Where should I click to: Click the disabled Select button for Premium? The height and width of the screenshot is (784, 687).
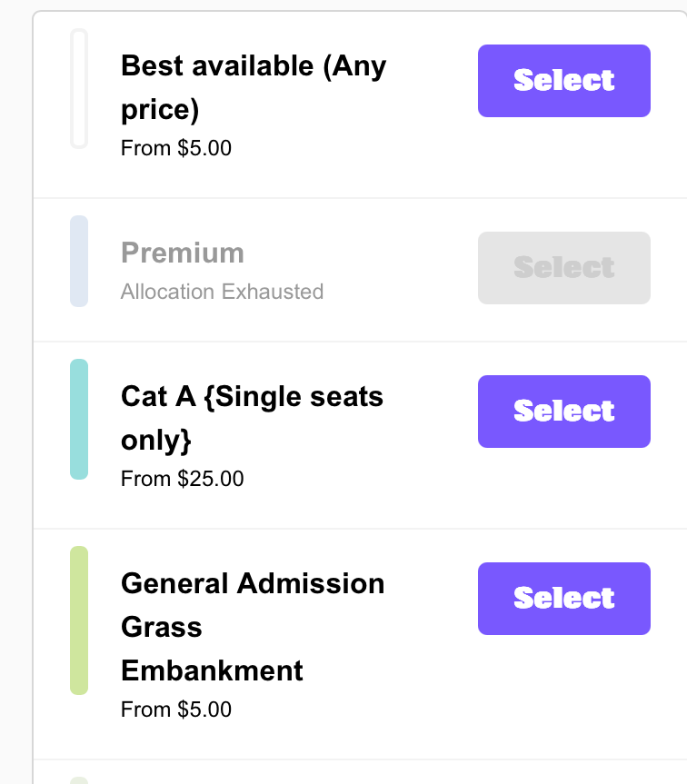pos(563,268)
